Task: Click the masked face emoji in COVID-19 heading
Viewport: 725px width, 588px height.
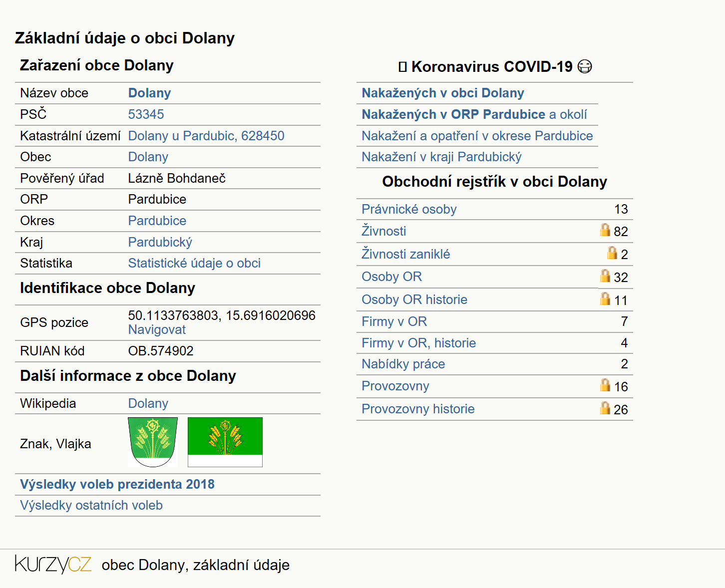Action: (x=585, y=66)
